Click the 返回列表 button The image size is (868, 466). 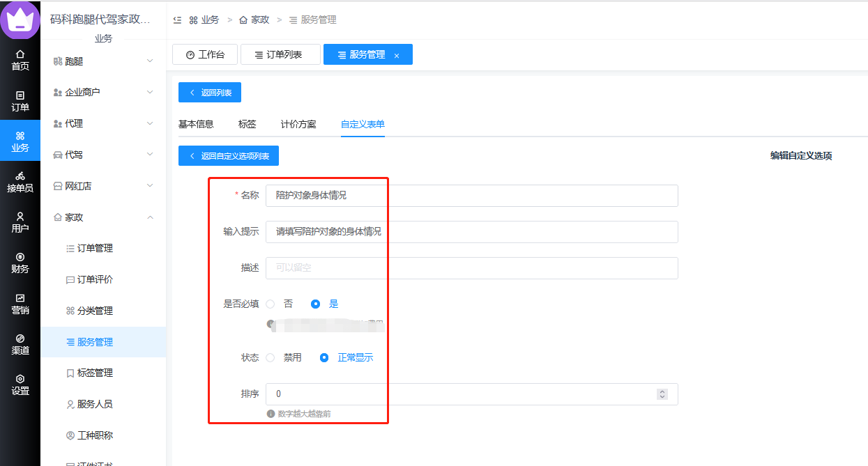point(210,92)
